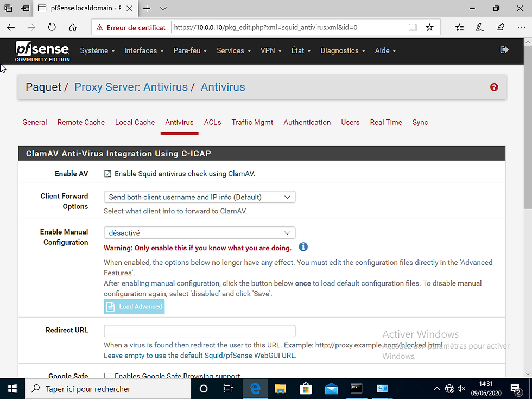The height and width of the screenshot is (399, 532).
Task: Go to the Users tab
Action: (x=350, y=123)
